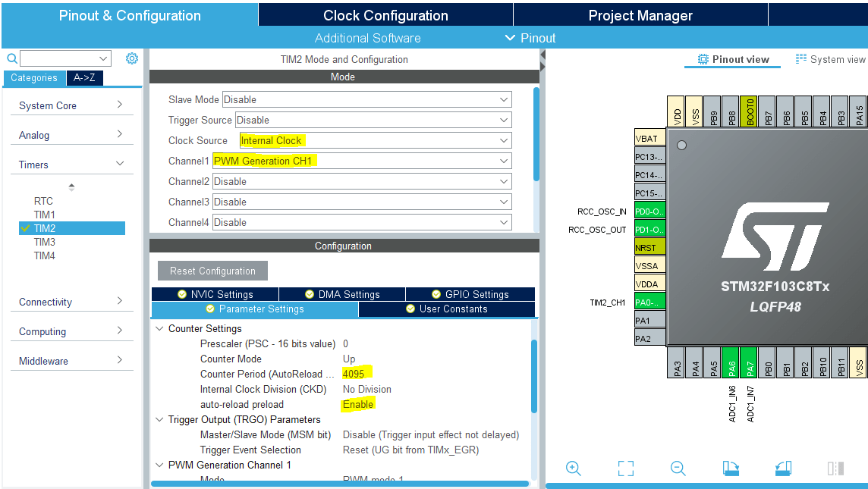The image size is (868, 489).
Task: Select TIM3 in the timers list
Action: point(44,242)
